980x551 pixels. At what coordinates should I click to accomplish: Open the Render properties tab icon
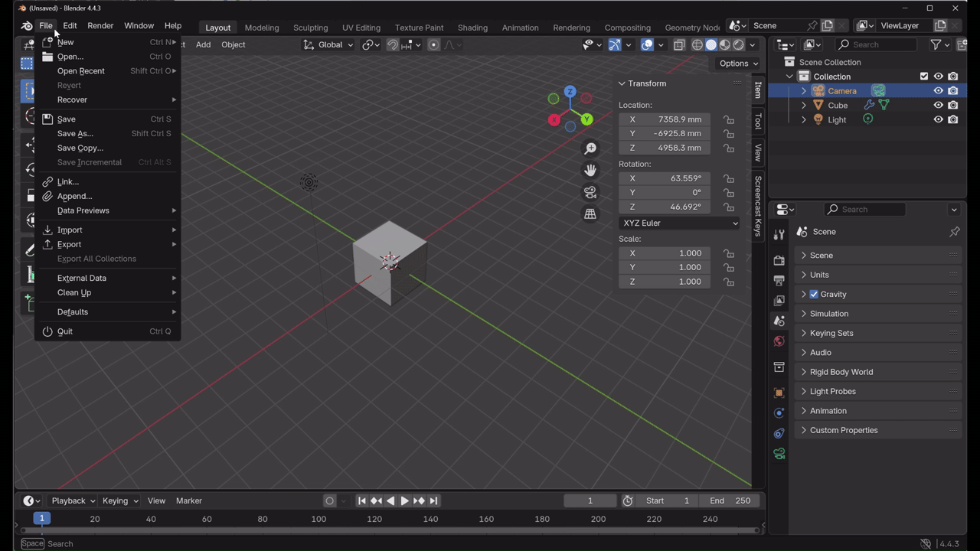click(779, 260)
